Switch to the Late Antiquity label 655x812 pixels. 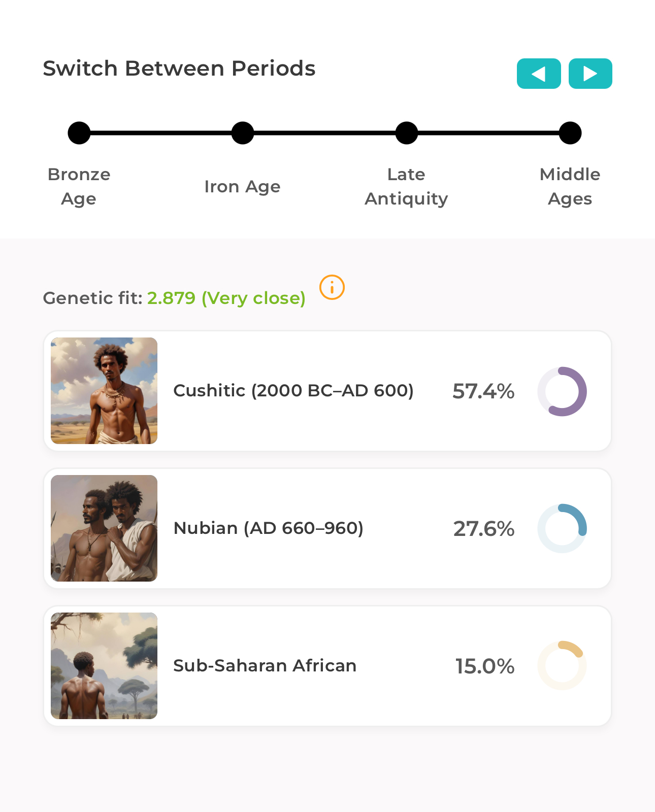[x=406, y=186]
